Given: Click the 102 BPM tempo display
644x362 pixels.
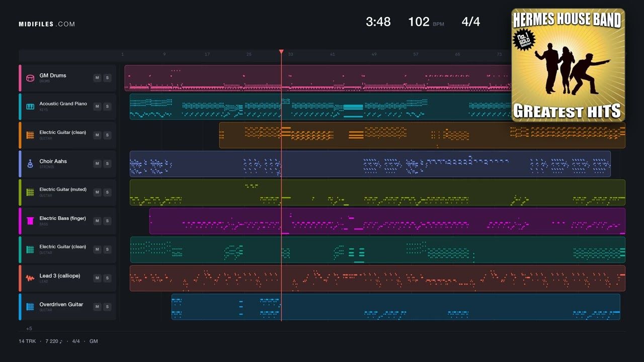Looking at the screenshot, I should pyautogui.click(x=426, y=22).
